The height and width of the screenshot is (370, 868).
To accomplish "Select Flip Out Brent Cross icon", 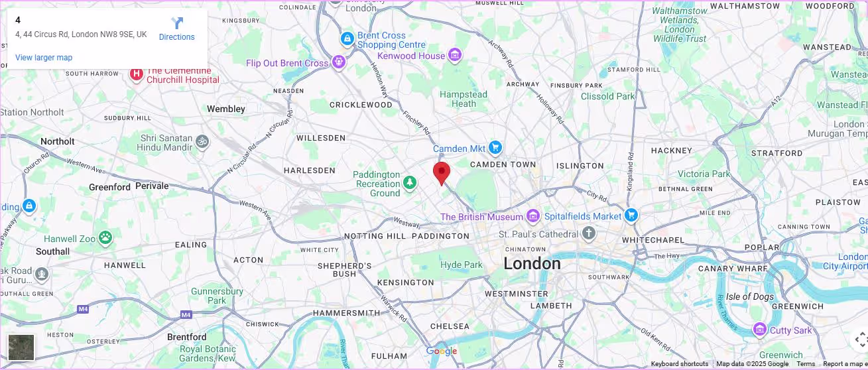I will point(339,62).
